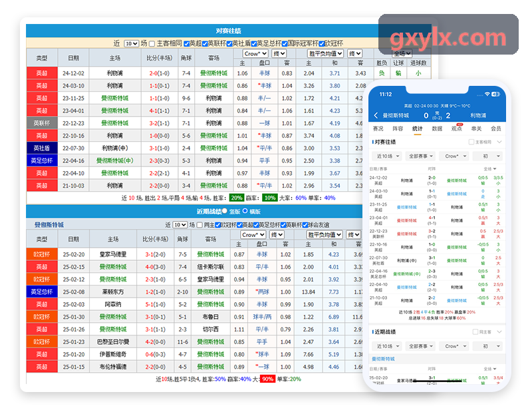Open the 近10场 dropdown in phone 对赛往绩 section

(x=387, y=156)
